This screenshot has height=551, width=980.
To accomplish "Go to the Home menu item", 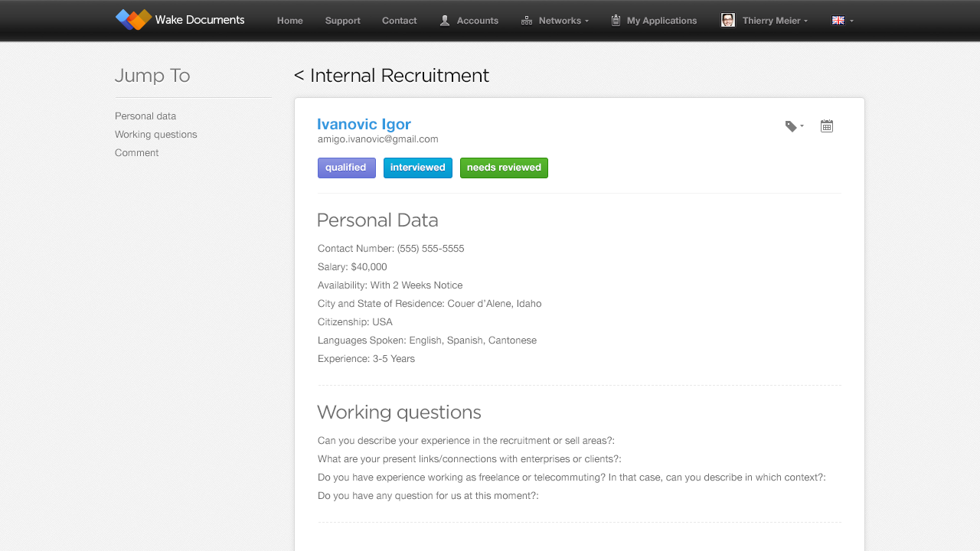I will click(290, 21).
